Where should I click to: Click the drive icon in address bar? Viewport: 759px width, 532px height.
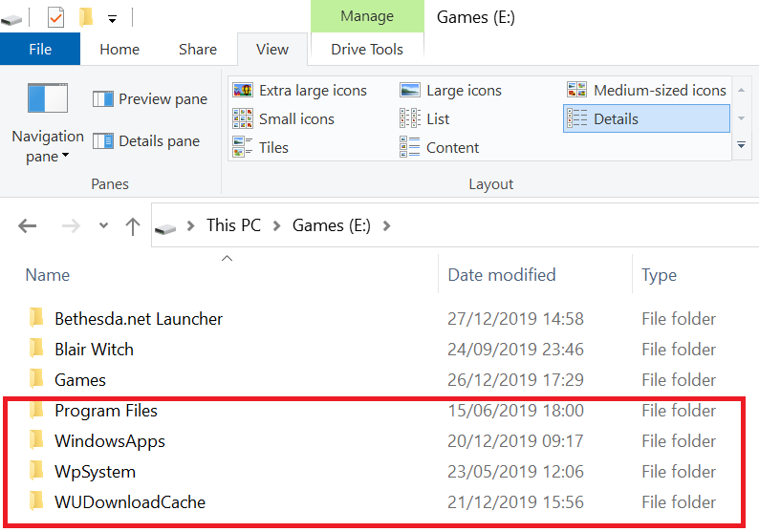click(165, 227)
